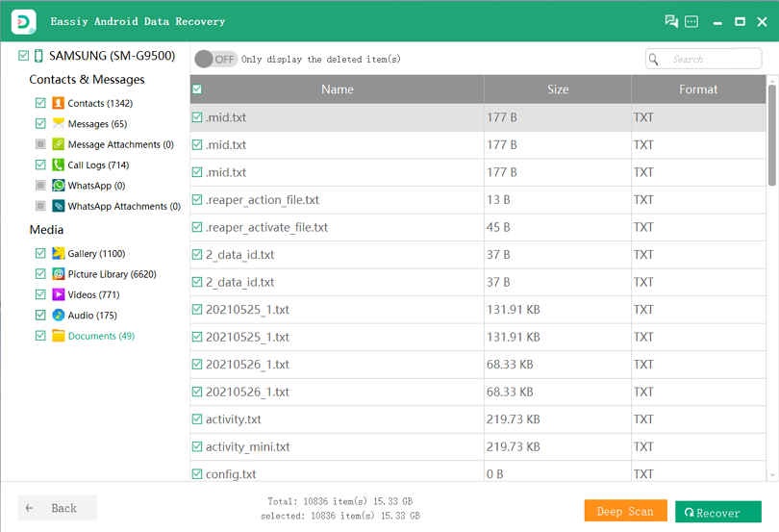This screenshot has width=779, height=532.
Task: Open the Contacts (1342) category
Action: 100,103
